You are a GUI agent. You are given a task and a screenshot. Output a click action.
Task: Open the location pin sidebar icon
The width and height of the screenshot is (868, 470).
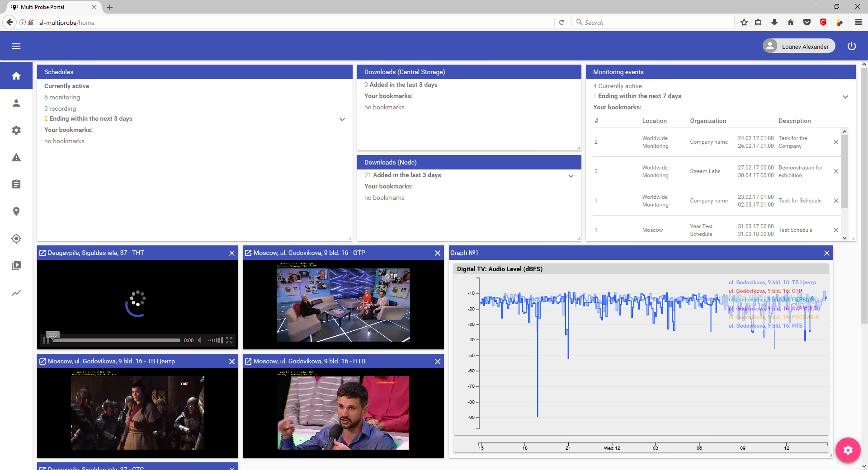point(16,211)
